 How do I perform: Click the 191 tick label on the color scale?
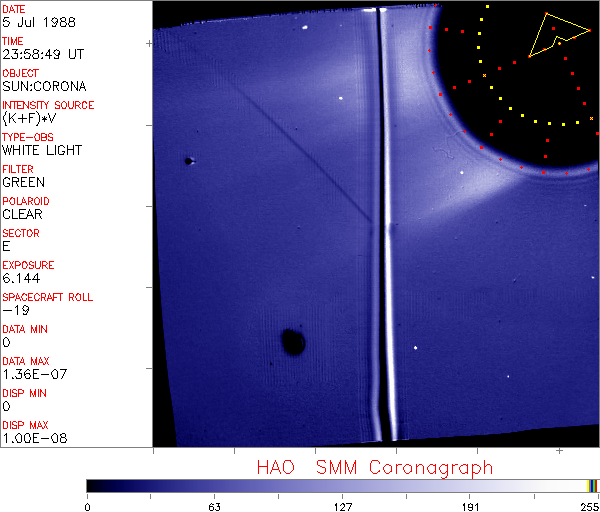tap(470, 507)
